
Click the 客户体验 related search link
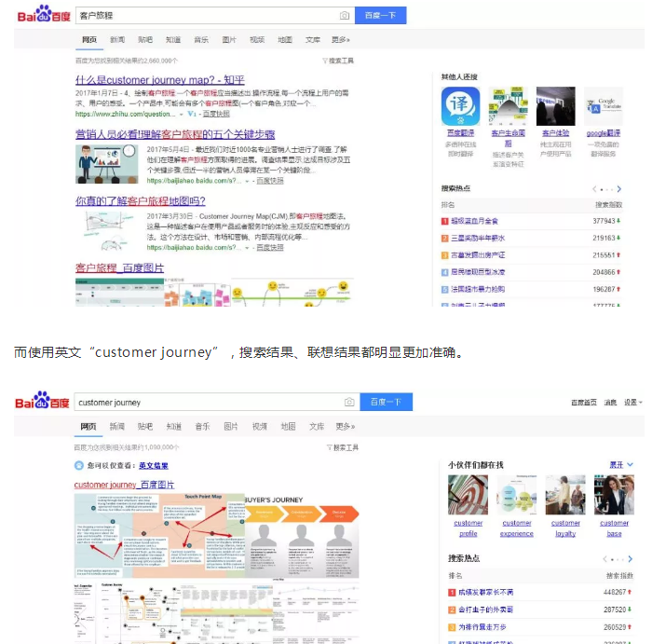pos(555,133)
